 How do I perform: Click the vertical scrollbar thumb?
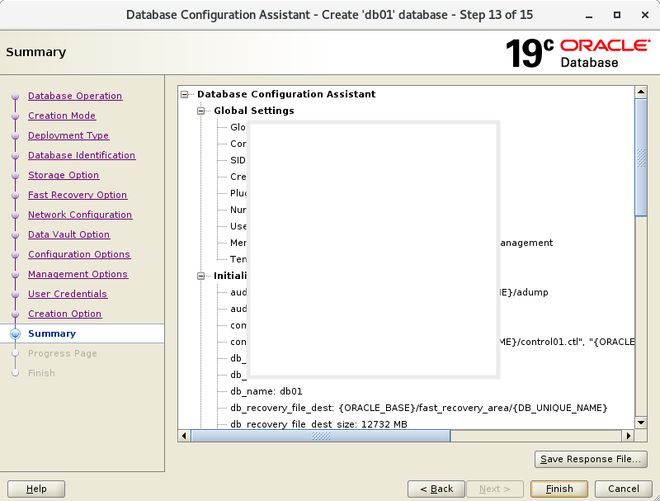641,157
